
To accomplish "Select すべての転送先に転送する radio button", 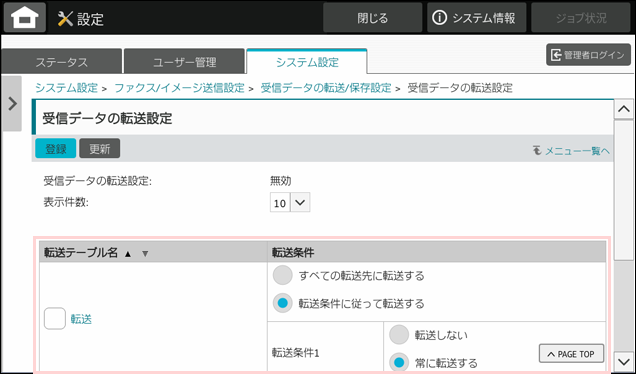I will point(283,275).
